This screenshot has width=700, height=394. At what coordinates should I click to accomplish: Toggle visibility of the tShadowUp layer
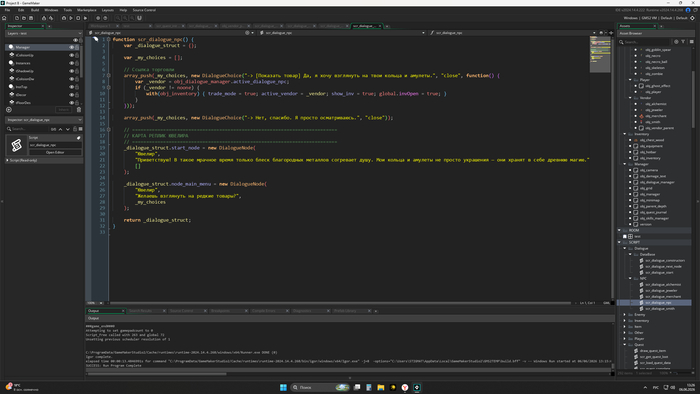pyautogui.click(x=71, y=71)
